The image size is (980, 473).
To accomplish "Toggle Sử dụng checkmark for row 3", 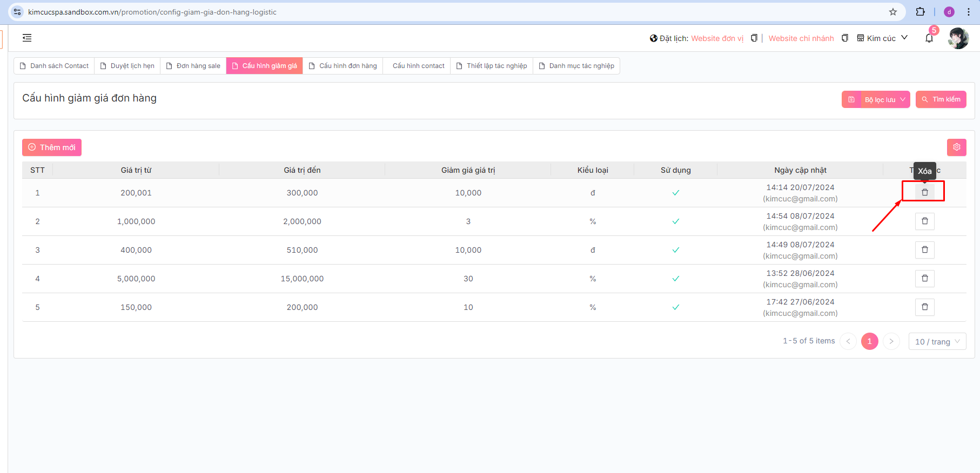I will point(675,250).
